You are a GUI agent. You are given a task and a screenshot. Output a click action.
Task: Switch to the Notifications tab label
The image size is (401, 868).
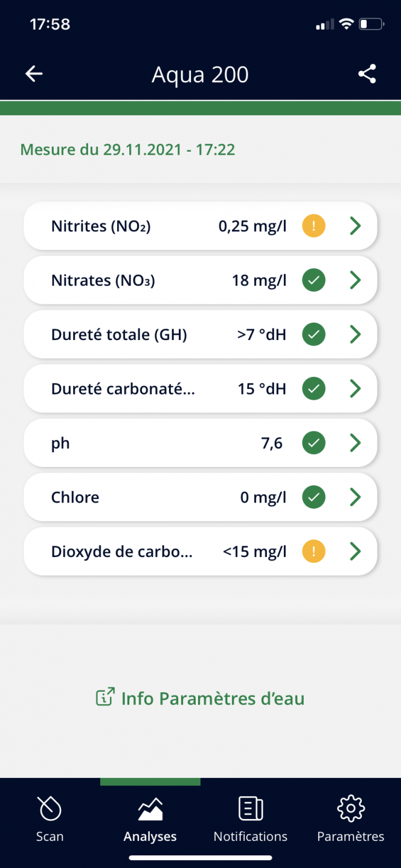pos(251,837)
